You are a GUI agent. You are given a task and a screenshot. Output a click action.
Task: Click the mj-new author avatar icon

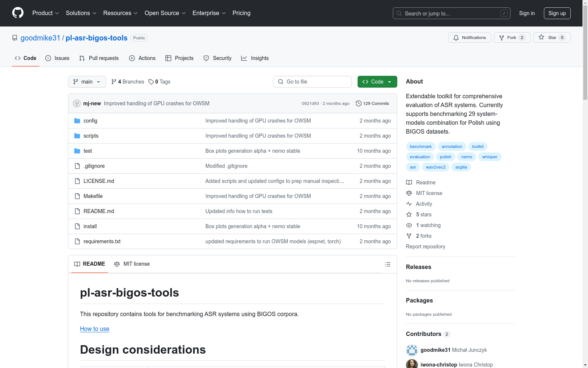pos(77,103)
